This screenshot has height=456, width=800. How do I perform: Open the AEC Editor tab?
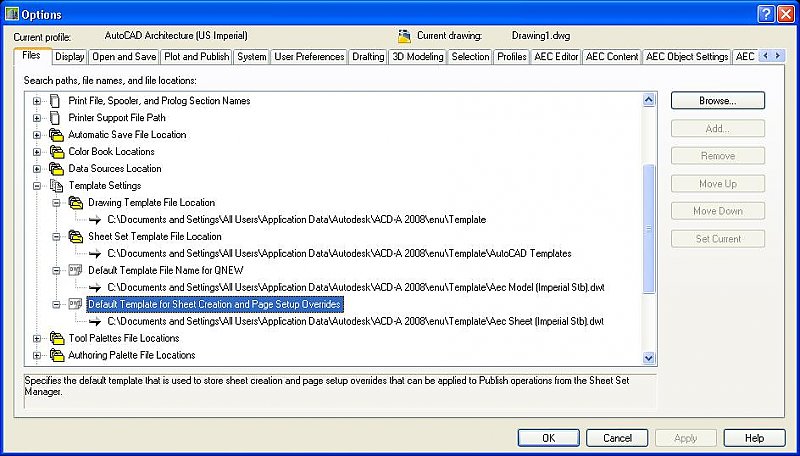(x=556, y=57)
